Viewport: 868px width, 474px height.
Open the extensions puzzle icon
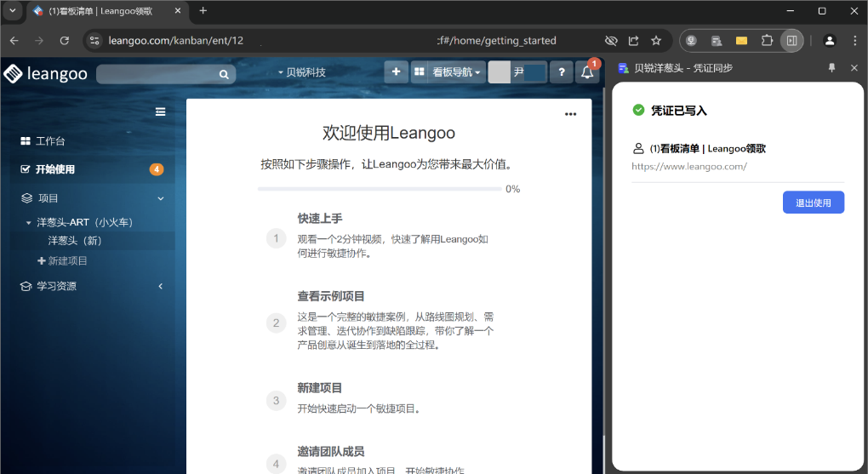tap(767, 41)
